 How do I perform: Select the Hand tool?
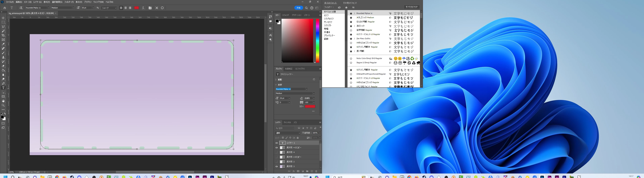[3, 101]
